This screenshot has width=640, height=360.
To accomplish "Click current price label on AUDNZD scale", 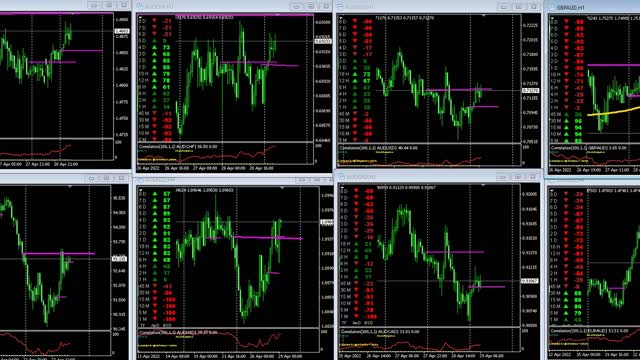I will click(x=327, y=222).
